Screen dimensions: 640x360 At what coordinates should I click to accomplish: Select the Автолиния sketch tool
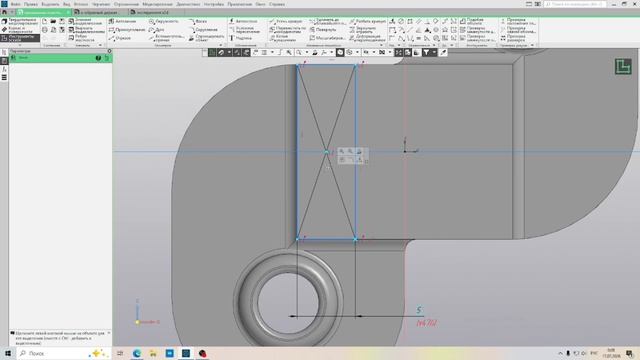click(122, 21)
